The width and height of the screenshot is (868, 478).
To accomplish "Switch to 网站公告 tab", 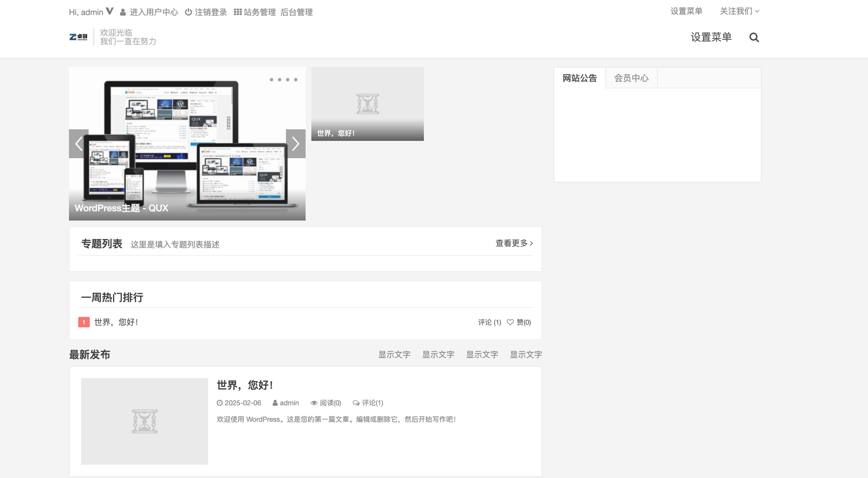I will click(x=579, y=78).
